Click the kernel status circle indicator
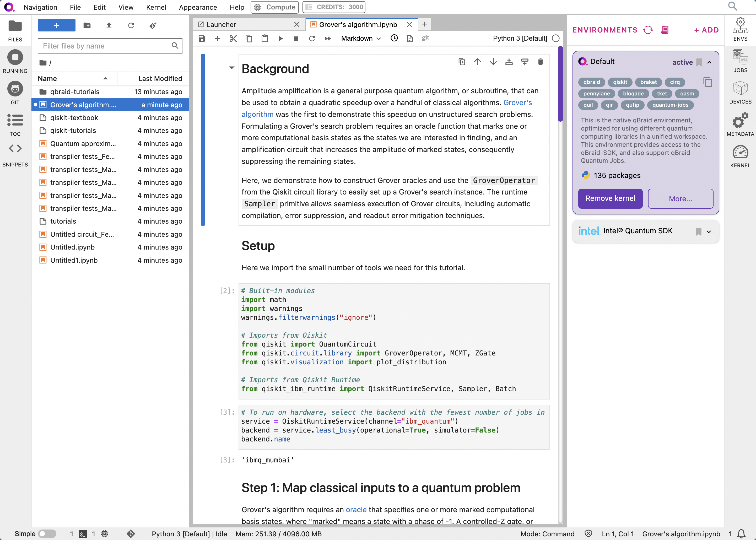This screenshot has height=540, width=756. [556, 38]
